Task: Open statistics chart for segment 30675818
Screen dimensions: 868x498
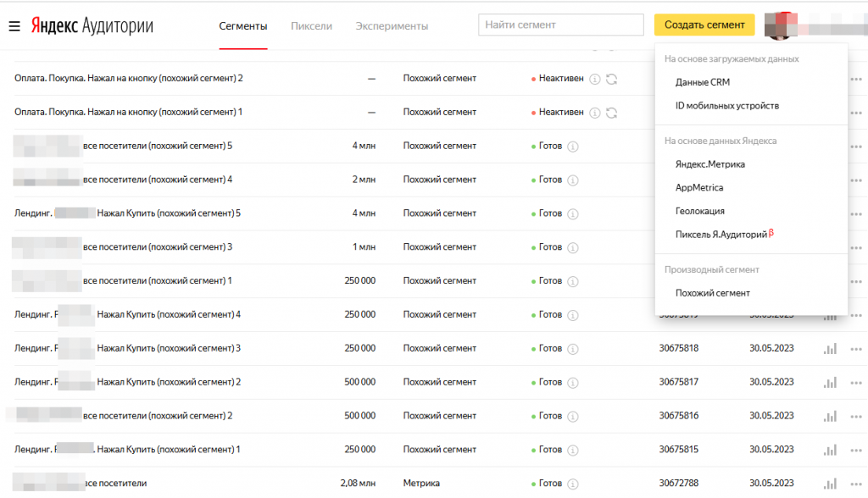Action: [830, 349]
